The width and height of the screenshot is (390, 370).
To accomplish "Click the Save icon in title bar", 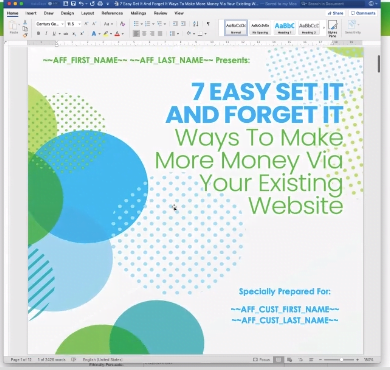I will tap(73, 4).
